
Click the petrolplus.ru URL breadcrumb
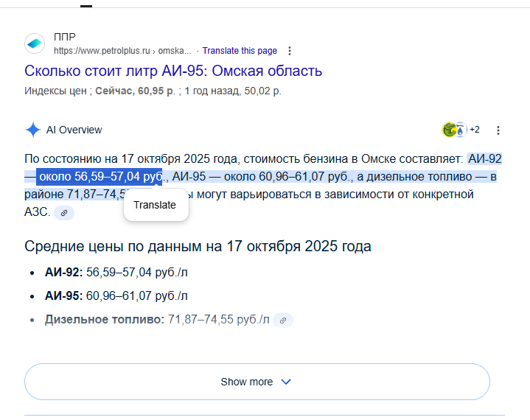(122, 51)
